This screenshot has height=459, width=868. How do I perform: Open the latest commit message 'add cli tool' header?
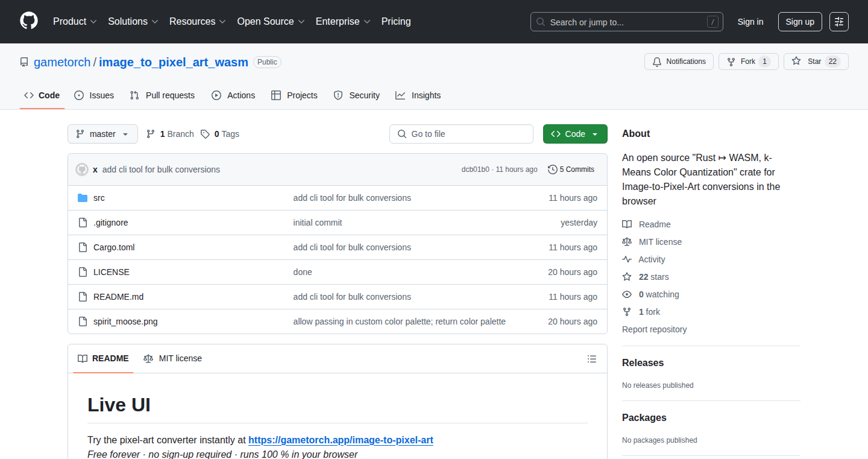(161, 169)
